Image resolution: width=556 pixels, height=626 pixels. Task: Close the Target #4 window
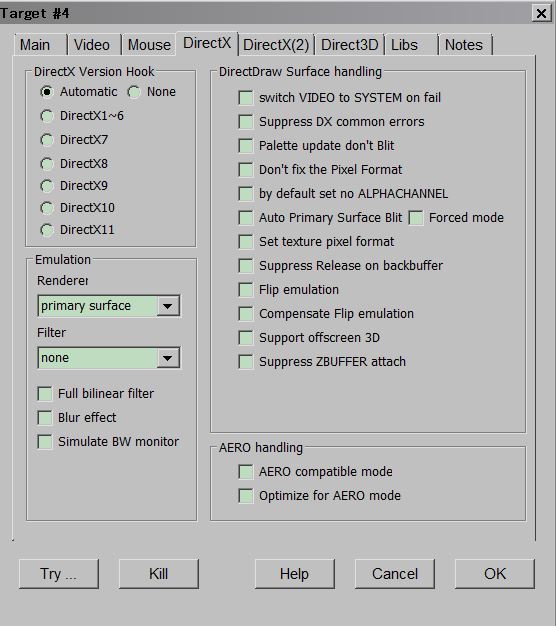(x=542, y=13)
